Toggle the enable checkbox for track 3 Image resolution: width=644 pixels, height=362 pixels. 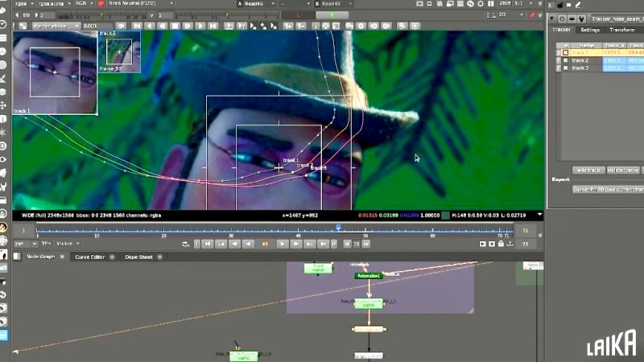tap(566, 68)
